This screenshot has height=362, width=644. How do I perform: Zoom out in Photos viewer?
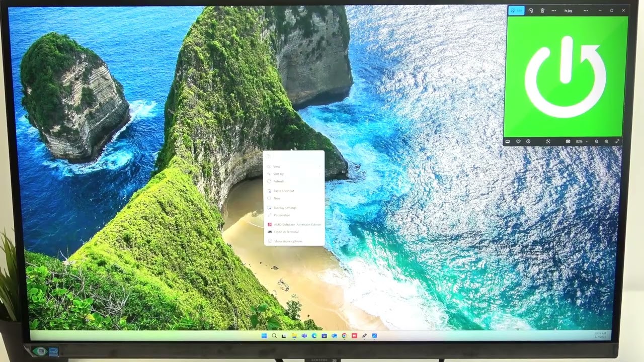597,142
